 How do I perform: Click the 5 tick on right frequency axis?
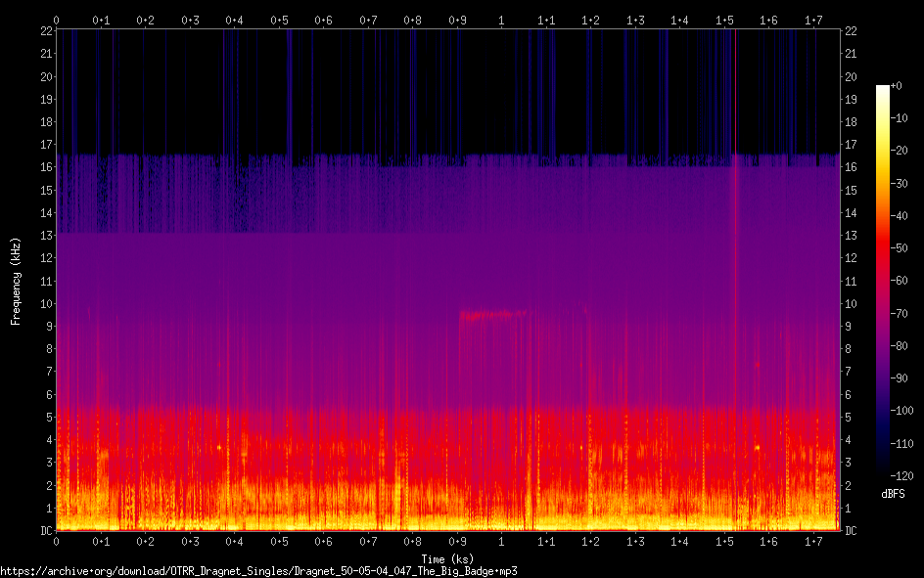pos(848,418)
